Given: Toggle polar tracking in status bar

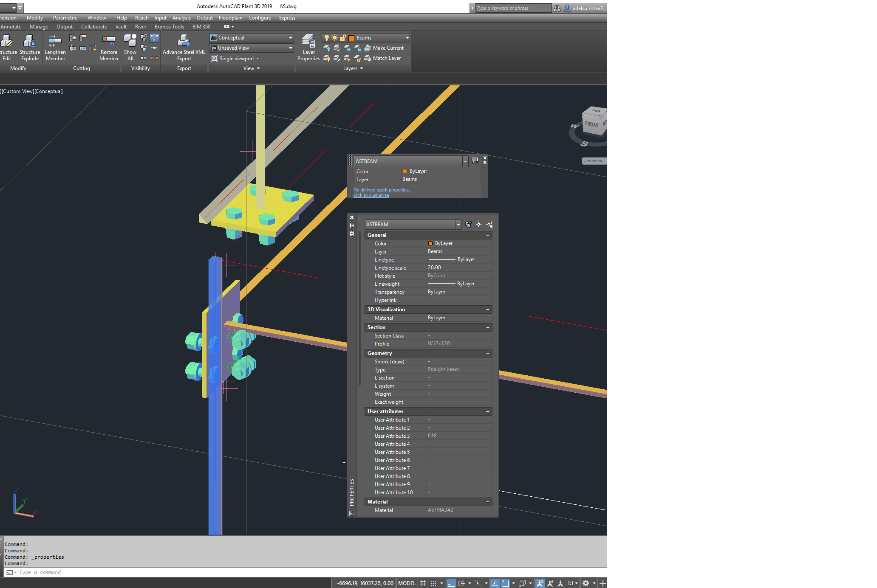Looking at the screenshot, I should click(461, 583).
